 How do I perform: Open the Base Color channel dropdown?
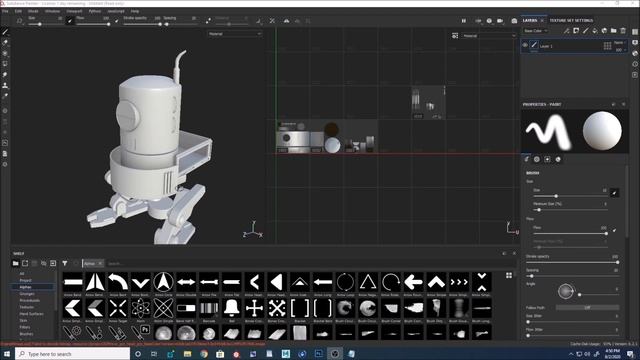[x=535, y=31]
